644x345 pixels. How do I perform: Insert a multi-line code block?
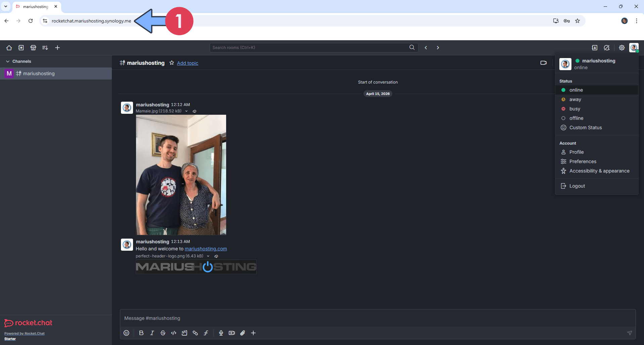click(x=184, y=333)
